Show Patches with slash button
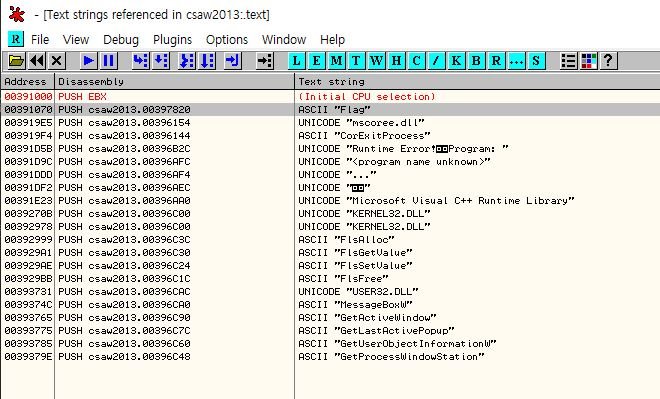This screenshot has height=399, width=660. 436,61
